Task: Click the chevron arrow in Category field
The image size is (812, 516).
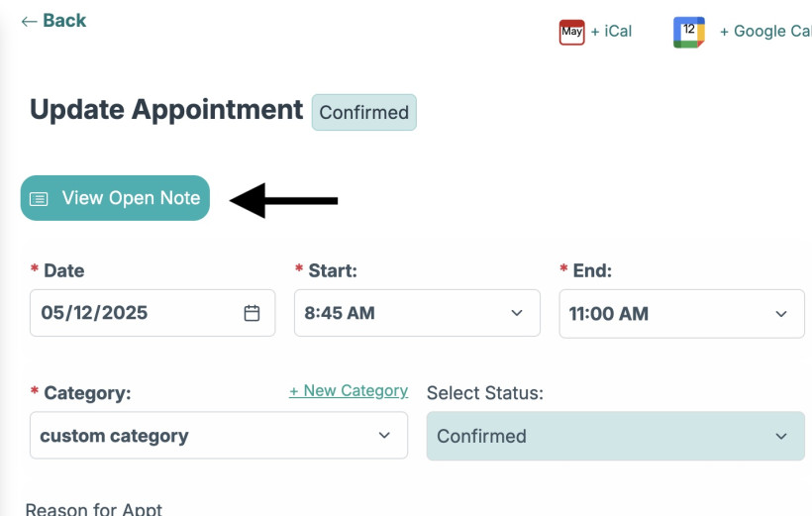Action: [x=384, y=436]
